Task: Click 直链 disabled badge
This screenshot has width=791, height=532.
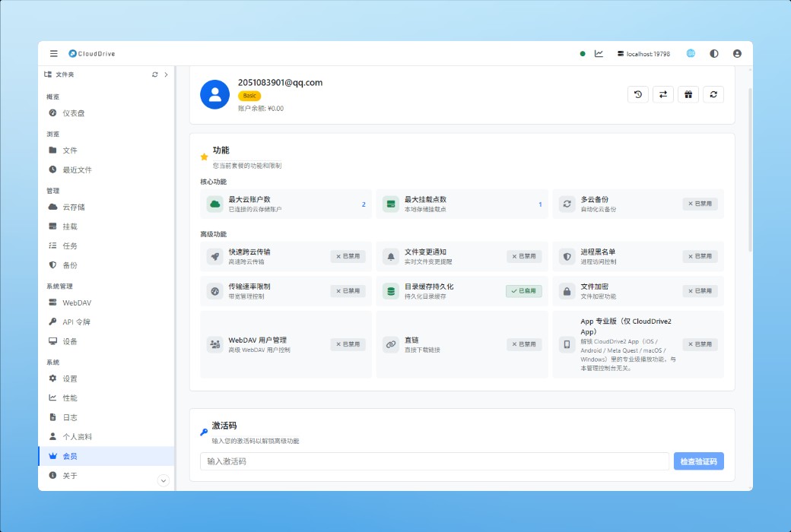Action: point(524,344)
